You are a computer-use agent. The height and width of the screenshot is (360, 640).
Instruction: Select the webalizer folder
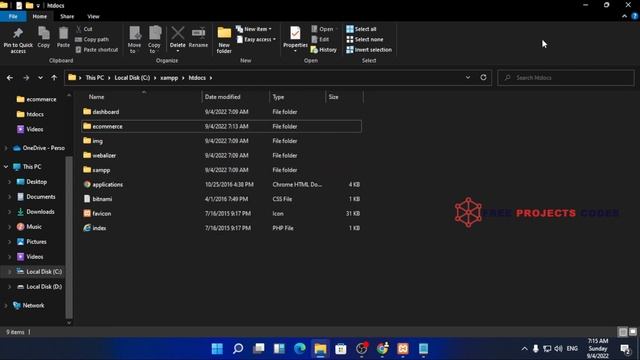pyautogui.click(x=221, y=156)
